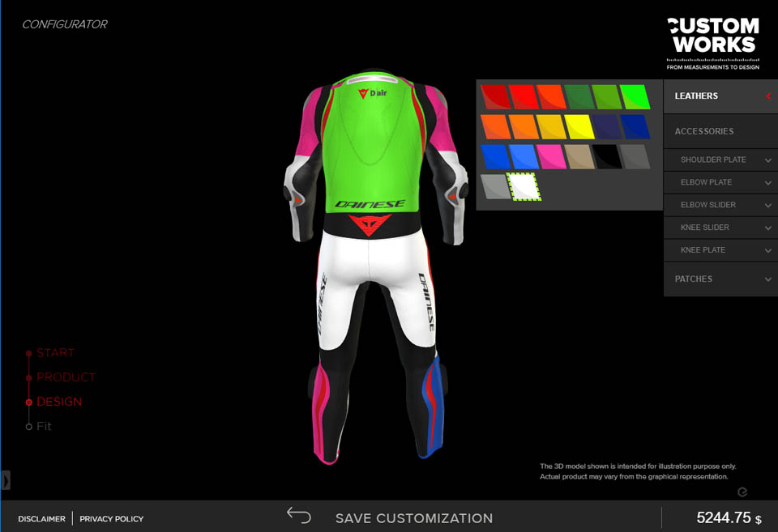Click the '3D model shown' illustration note
The width and height of the screenshot is (778, 532).
pyautogui.click(x=638, y=471)
